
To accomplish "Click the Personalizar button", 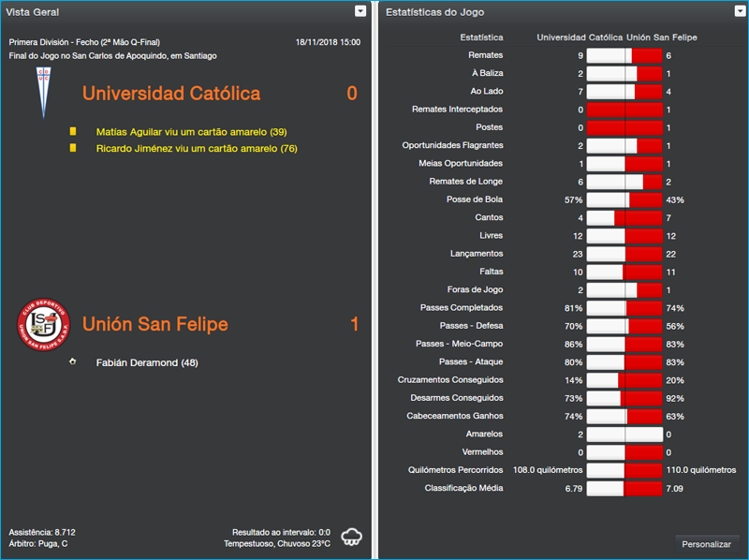I will coord(708,543).
